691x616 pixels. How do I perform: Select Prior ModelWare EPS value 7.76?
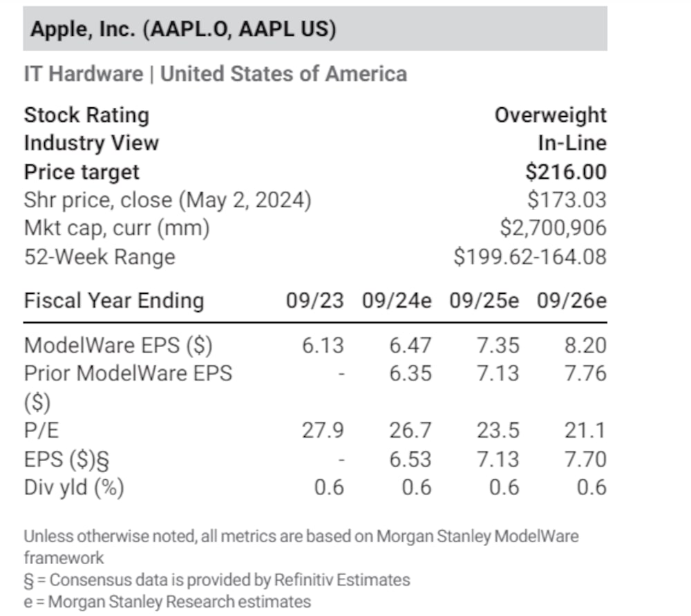(585, 373)
